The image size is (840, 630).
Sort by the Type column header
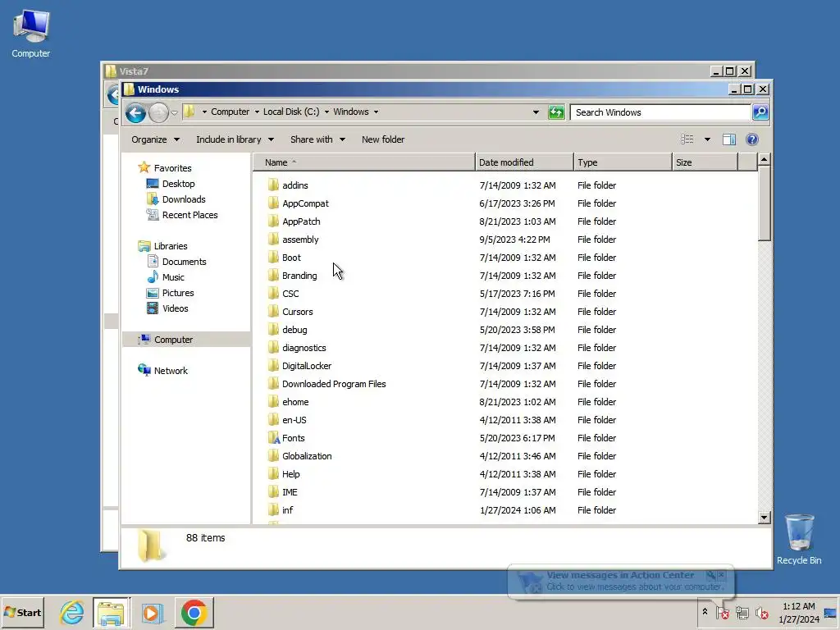pyautogui.click(x=623, y=162)
